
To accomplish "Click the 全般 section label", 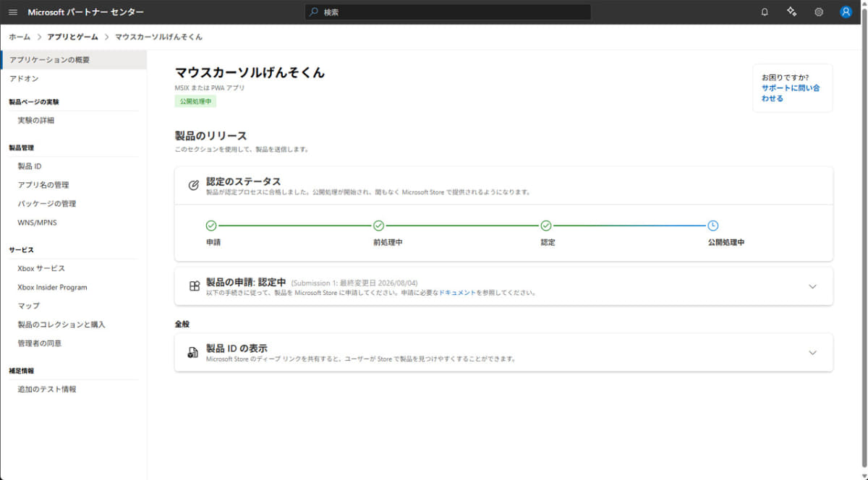I will tap(182, 324).
